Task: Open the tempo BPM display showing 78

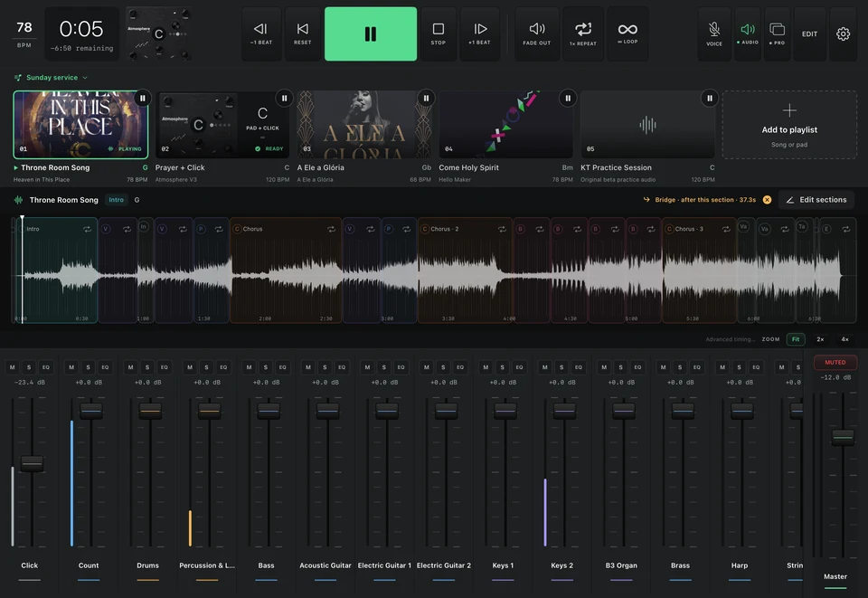Action: (x=24, y=33)
